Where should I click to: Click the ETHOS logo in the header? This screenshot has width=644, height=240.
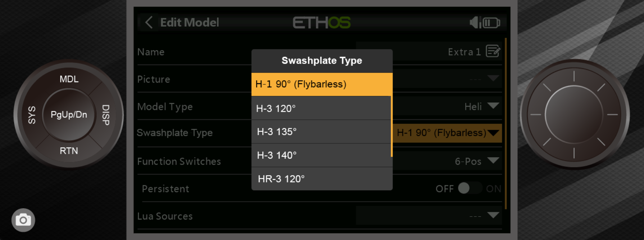[x=321, y=22]
